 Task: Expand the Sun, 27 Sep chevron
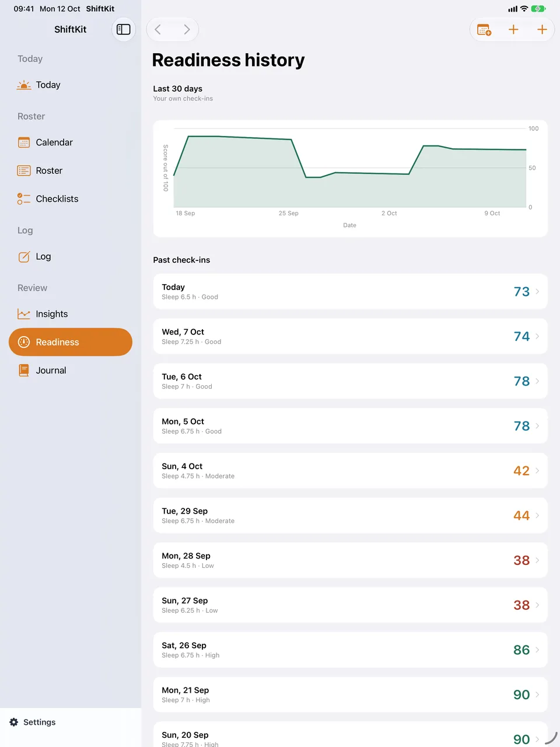point(537,605)
